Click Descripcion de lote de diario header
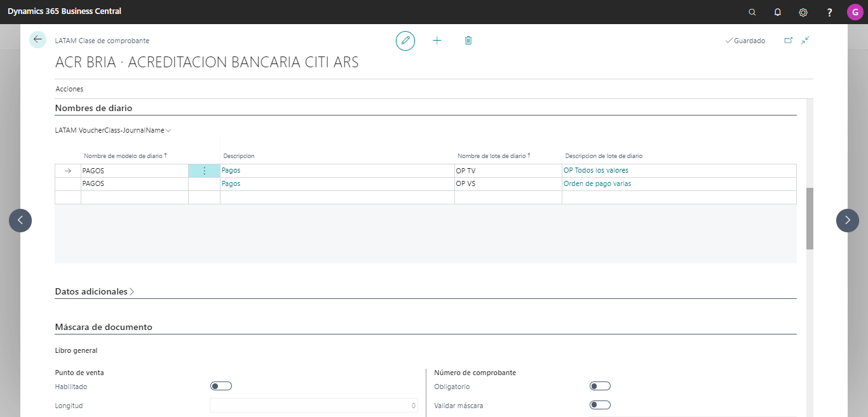The image size is (868, 417). [x=604, y=156]
